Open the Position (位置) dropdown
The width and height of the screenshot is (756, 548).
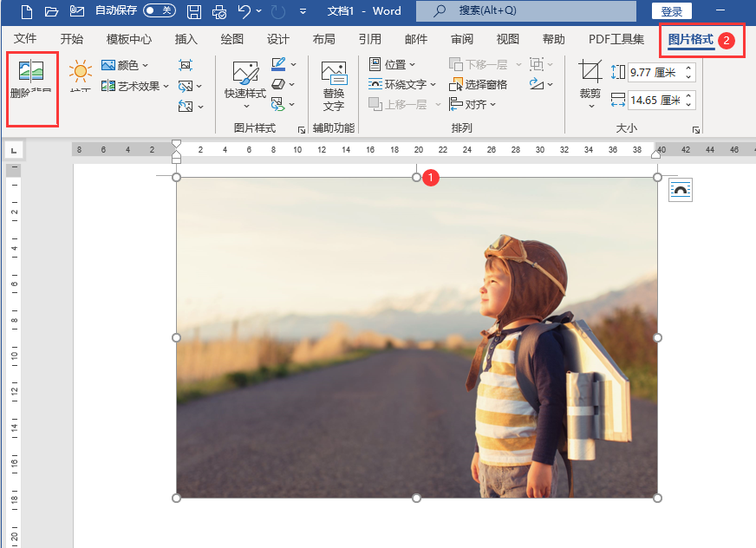point(393,65)
